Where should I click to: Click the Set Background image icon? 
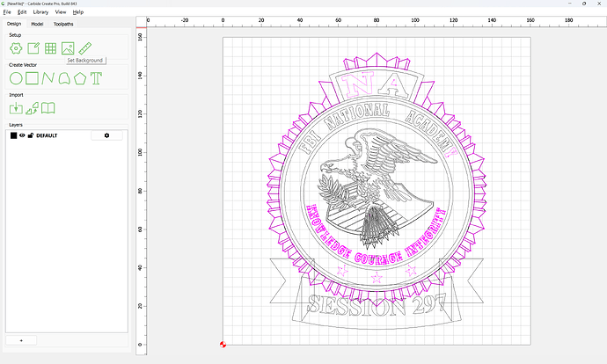click(68, 48)
